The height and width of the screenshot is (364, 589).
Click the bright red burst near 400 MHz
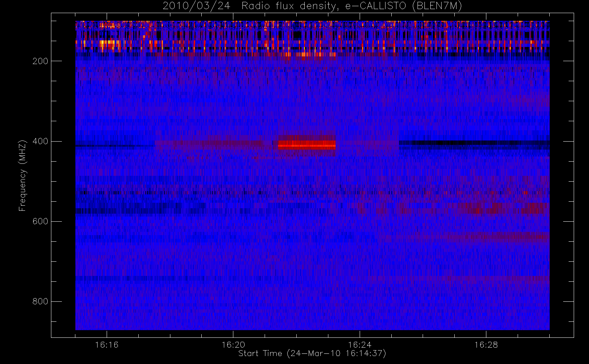307,145
